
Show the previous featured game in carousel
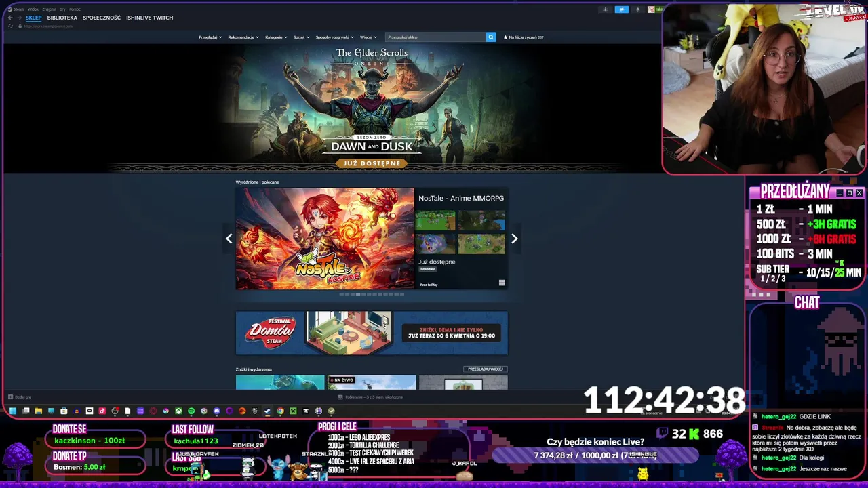point(229,239)
